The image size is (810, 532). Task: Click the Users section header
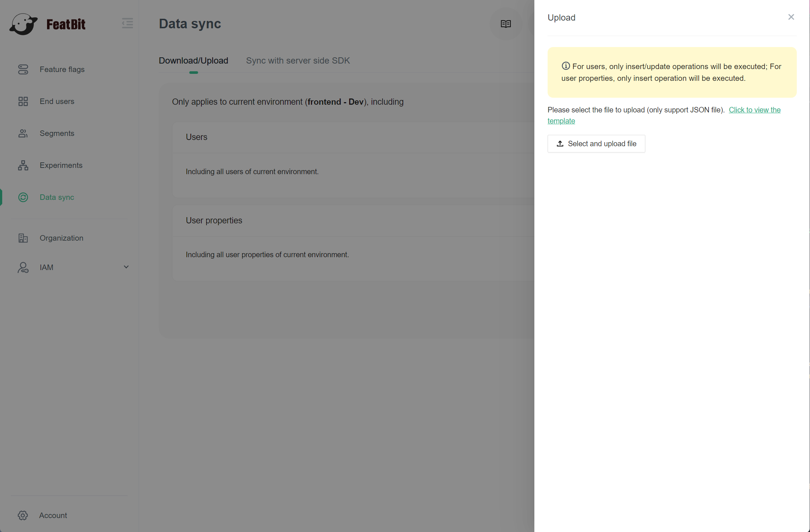tap(197, 137)
